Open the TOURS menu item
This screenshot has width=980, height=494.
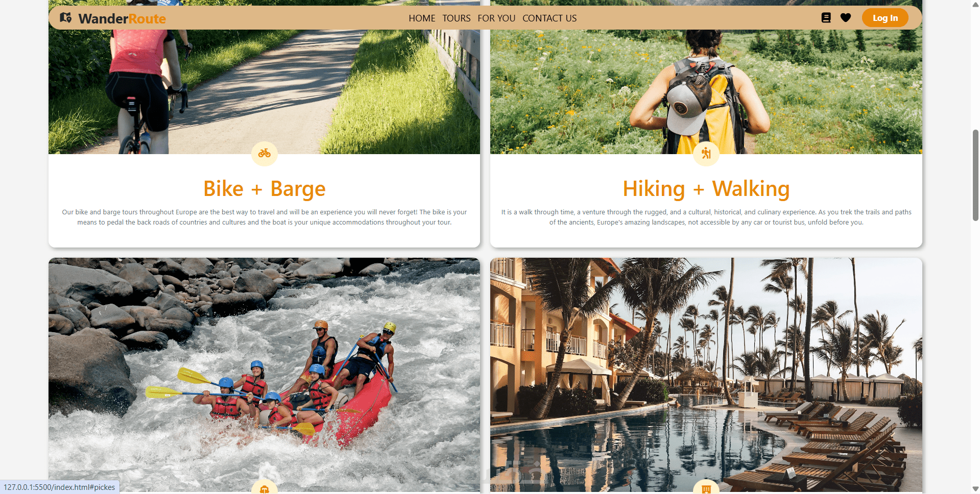click(457, 18)
